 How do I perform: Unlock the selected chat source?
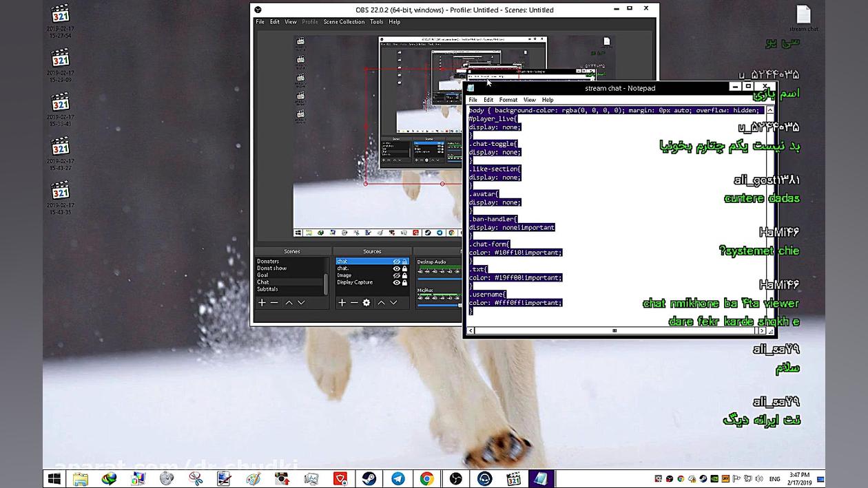[x=404, y=262]
